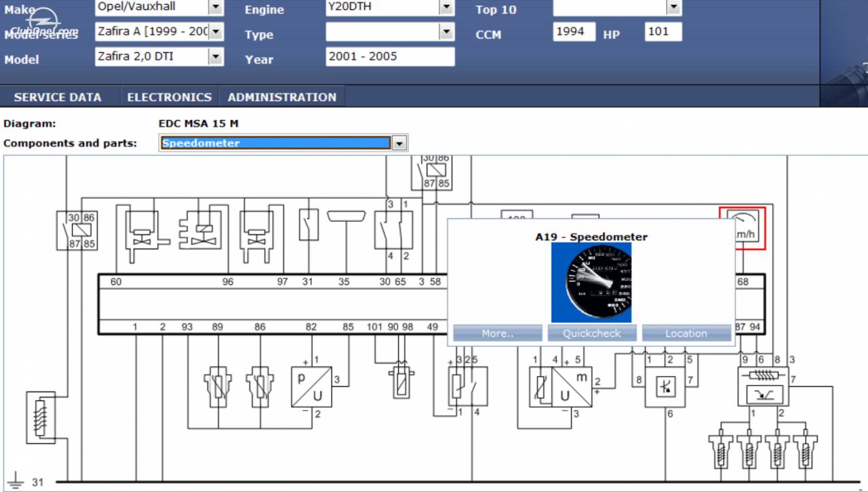Select the lamp symbol above pin 35

coord(347,216)
